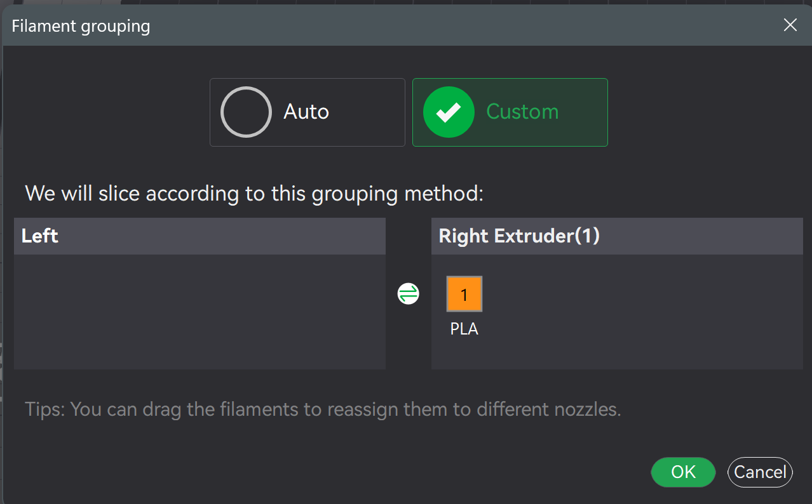Click the Left extruder header
The image size is (812, 504).
pos(200,236)
